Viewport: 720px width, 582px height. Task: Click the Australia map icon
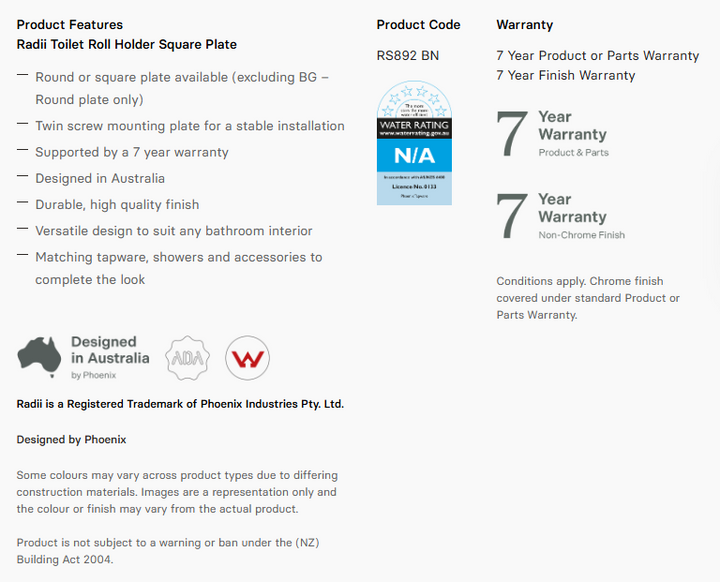(x=39, y=357)
